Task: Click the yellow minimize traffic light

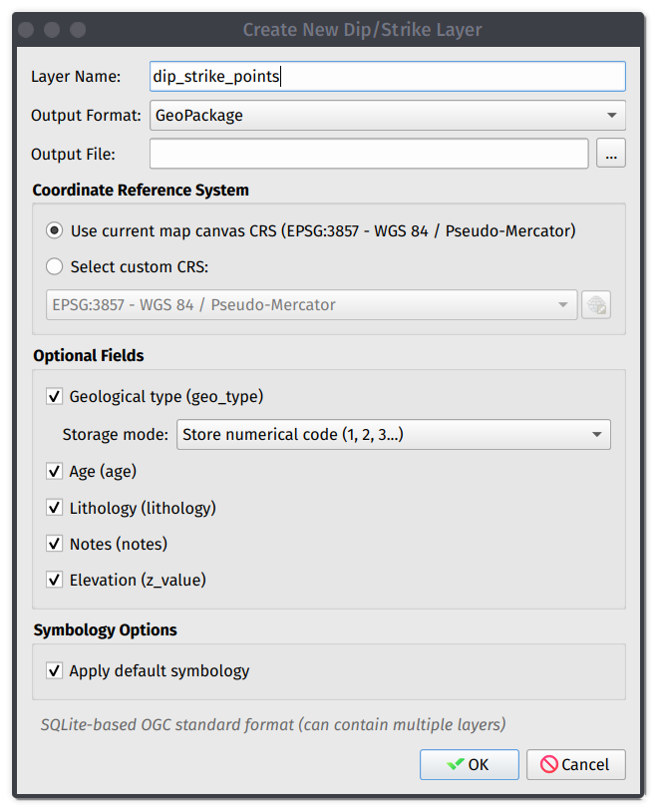Action: click(50, 30)
